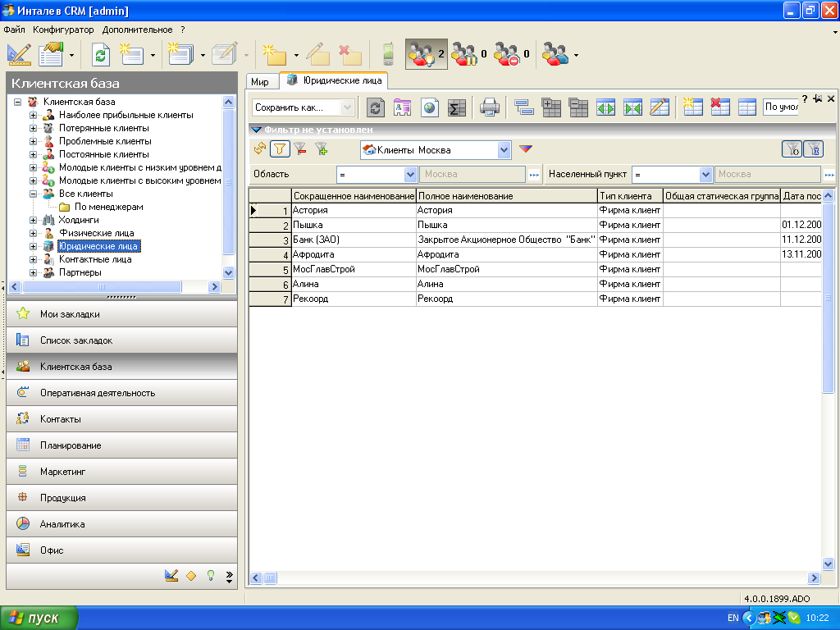Open the Список закладок section
This screenshot has height=630, width=840.
[x=121, y=340]
